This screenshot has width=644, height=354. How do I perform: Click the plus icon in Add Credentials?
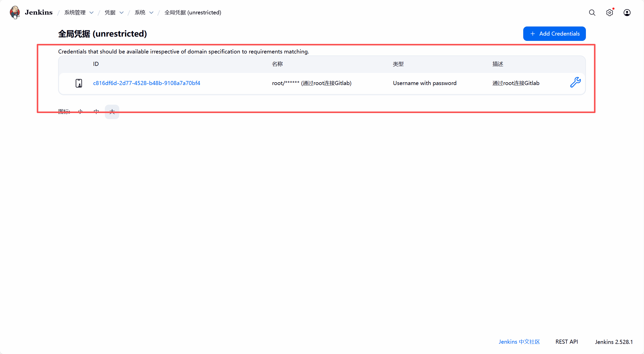pos(533,34)
